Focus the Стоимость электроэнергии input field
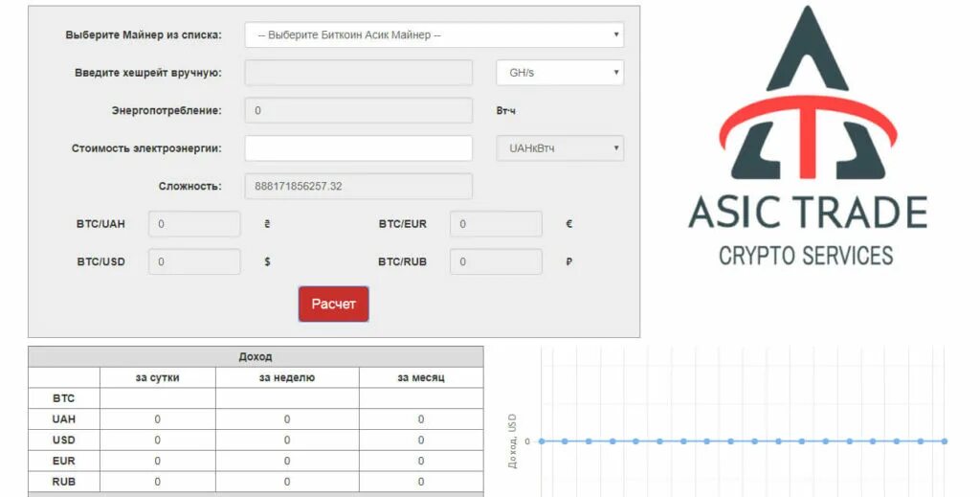 coord(358,148)
